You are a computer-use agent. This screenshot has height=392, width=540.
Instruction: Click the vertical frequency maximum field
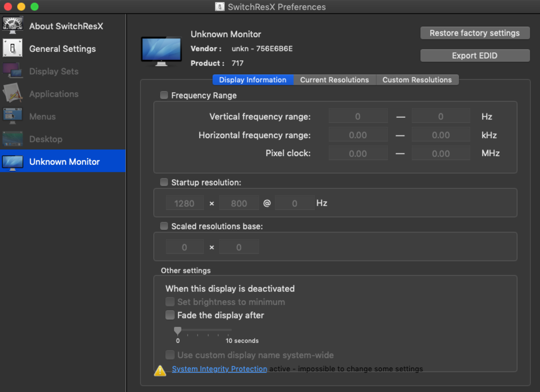point(441,116)
